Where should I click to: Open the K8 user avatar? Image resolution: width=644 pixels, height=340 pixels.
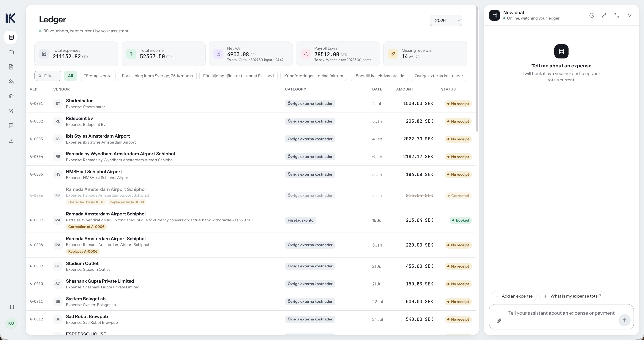coord(11,323)
